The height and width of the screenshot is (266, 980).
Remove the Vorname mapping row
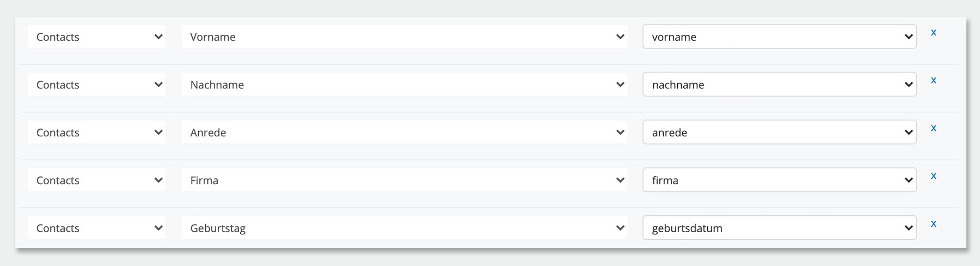tap(933, 33)
